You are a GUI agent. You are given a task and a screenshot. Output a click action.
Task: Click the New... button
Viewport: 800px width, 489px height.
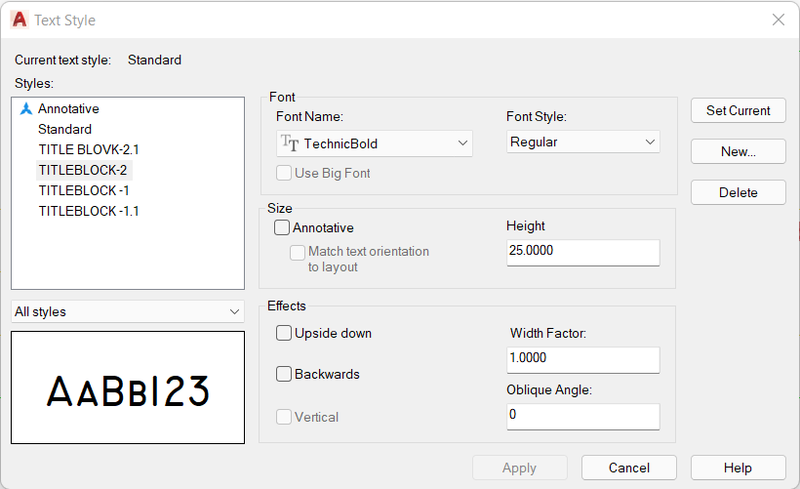point(738,151)
